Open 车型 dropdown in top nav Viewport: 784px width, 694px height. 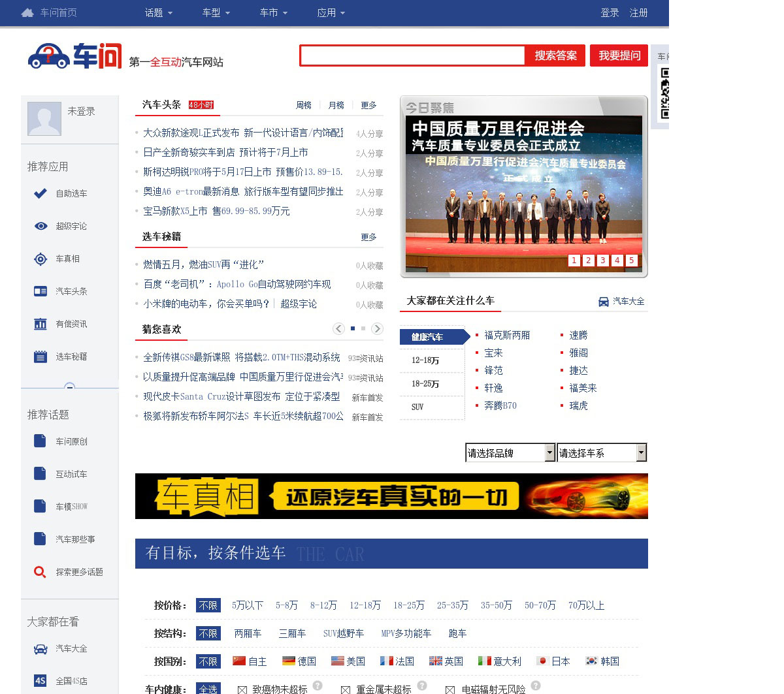(216, 12)
